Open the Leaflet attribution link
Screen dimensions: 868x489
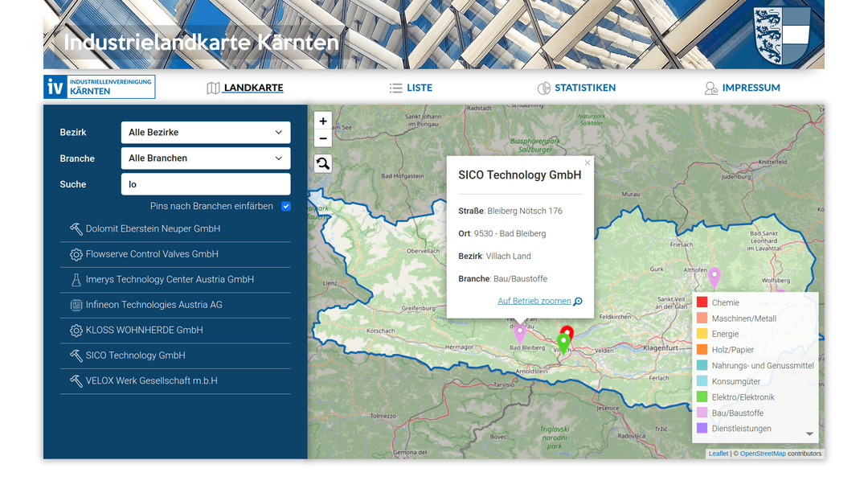click(718, 454)
